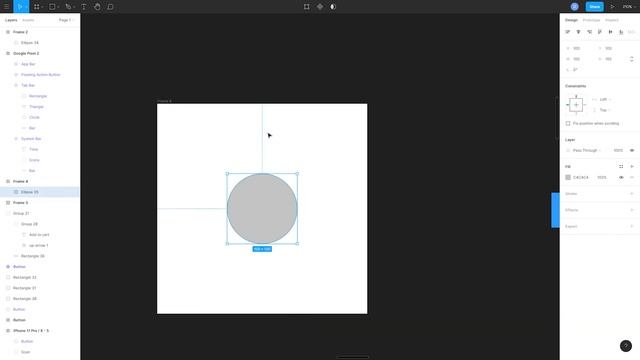Select the Text tool
This screenshot has width=640, height=360.
point(84,7)
